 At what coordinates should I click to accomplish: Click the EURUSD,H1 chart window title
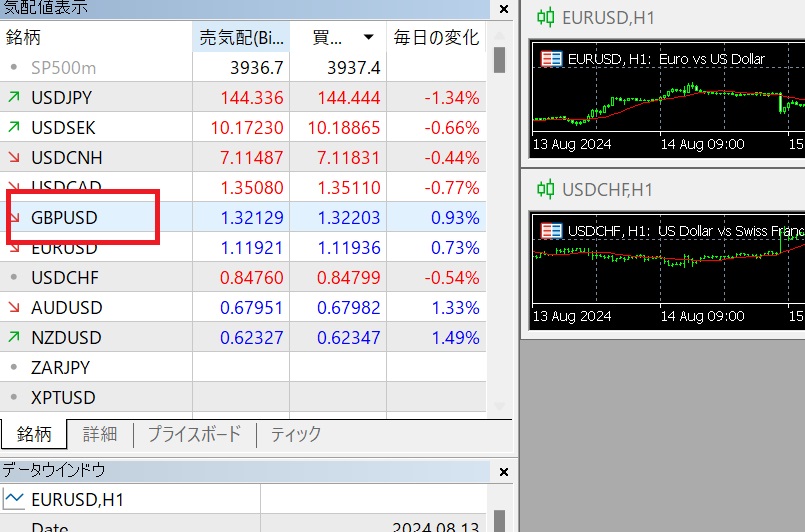click(608, 18)
